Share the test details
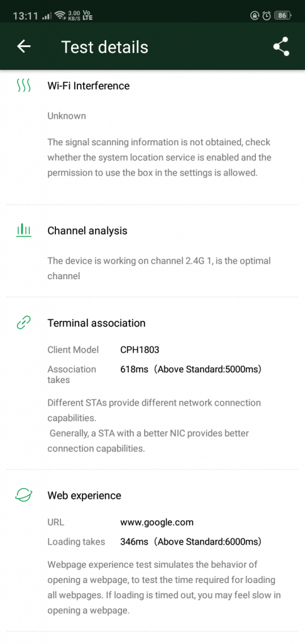Viewport: 305px width, 644px height. click(x=281, y=47)
